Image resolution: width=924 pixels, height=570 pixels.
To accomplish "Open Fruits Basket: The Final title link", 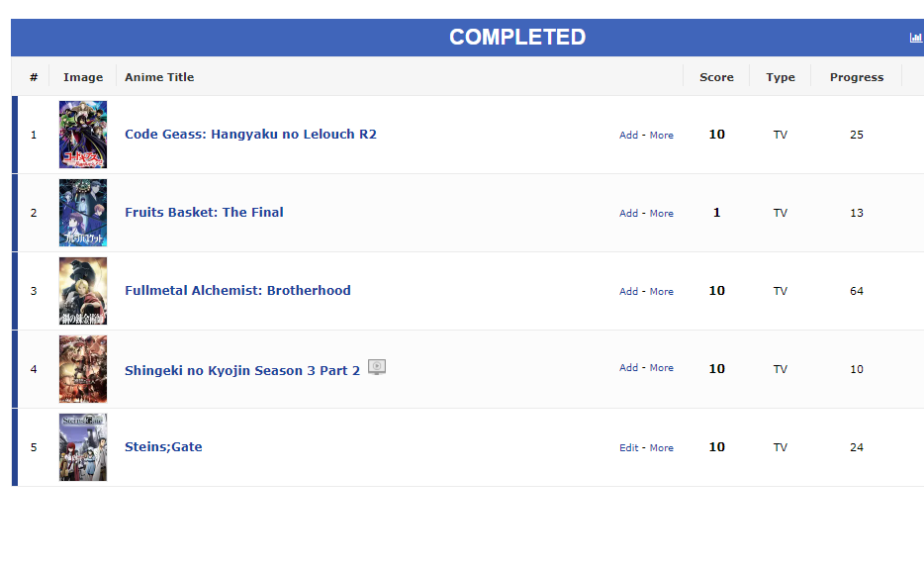I will (x=204, y=212).
